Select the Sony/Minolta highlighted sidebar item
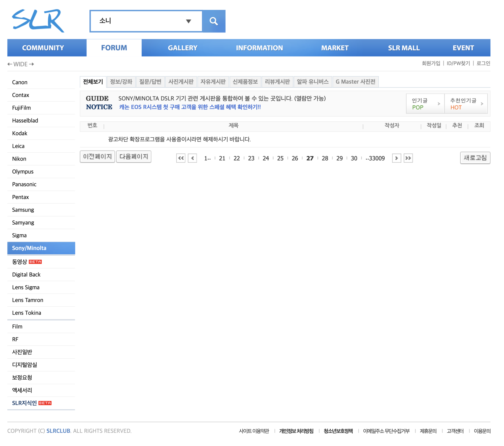Viewport: 504px width, 446px height. point(29,248)
